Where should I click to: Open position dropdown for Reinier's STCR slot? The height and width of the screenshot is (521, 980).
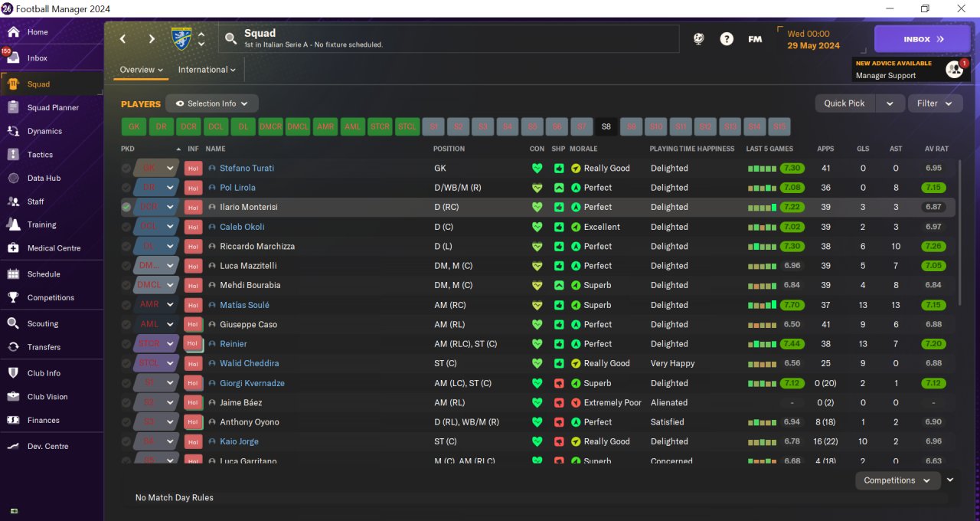click(x=170, y=344)
